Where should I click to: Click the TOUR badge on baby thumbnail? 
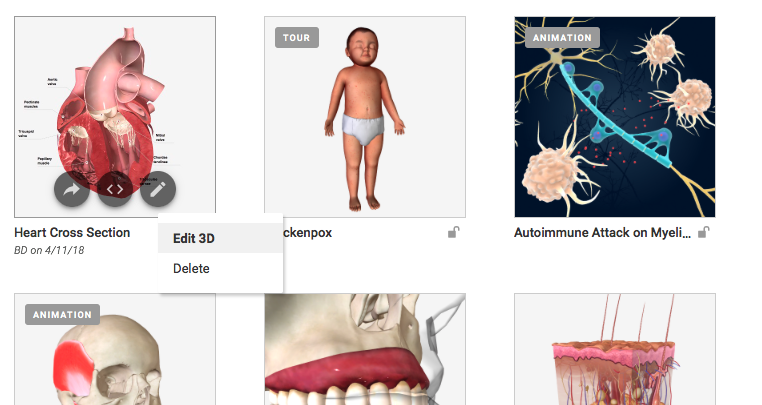click(296, 37)
